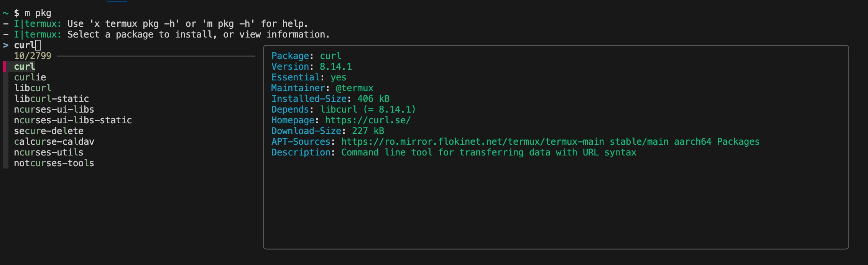Select the curl package in the list

click(24, 66)
